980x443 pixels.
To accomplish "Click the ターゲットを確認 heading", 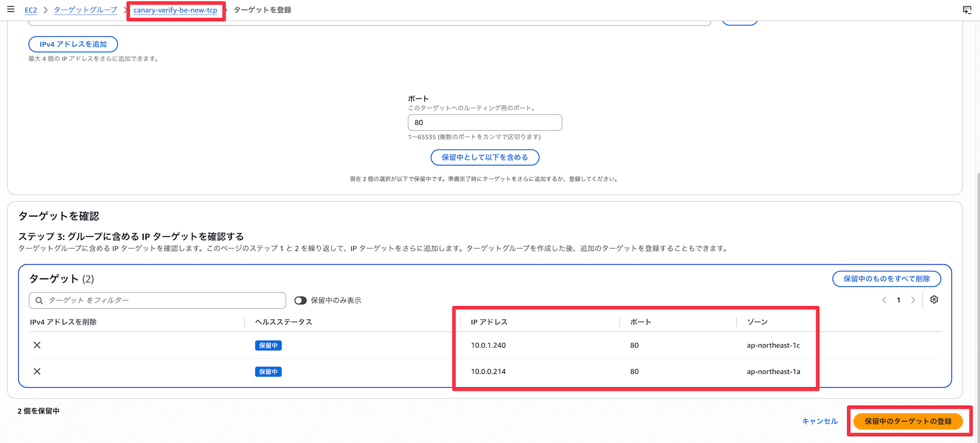I will 59,216.
